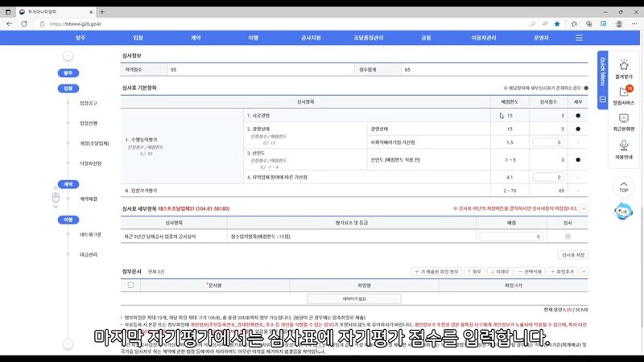Screen dimensions: 644x362
Task: Click the mouse scroll icon in left sidebar
Action: coord(56,197)
